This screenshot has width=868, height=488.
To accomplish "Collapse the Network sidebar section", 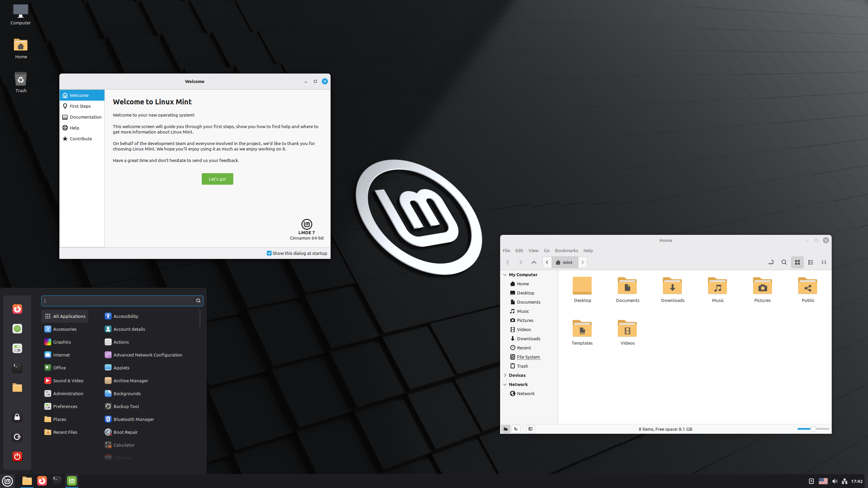I will click(x=505, y=384).
